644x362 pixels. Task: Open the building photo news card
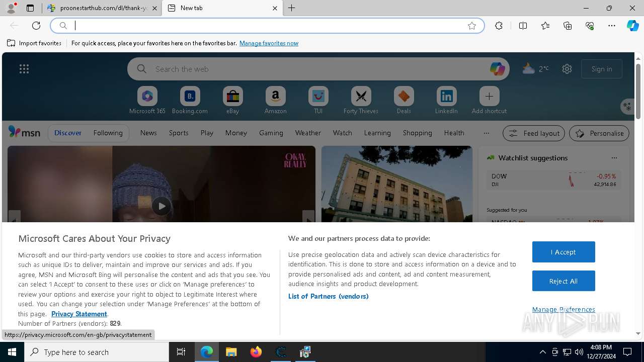pos(397,184)
